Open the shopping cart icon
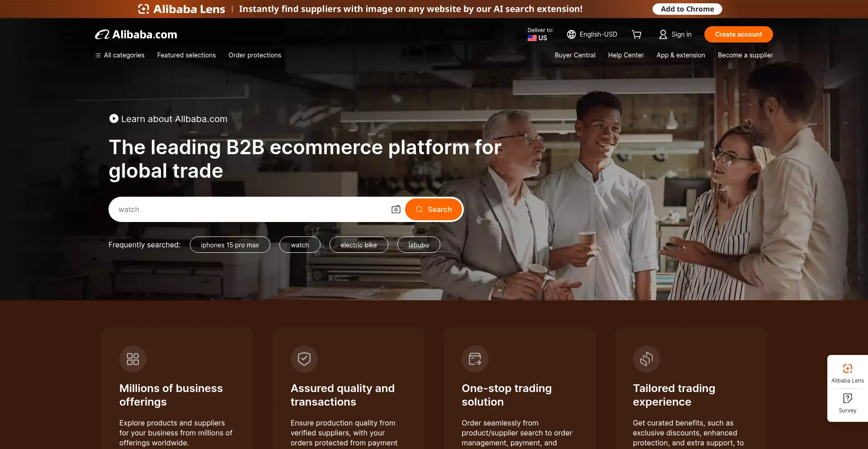 (x=637, y=34)
